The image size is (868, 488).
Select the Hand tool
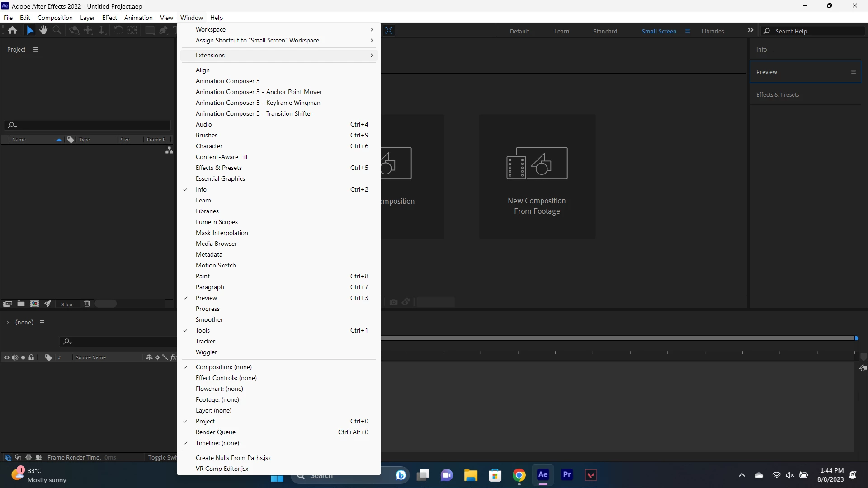(43, 30)
